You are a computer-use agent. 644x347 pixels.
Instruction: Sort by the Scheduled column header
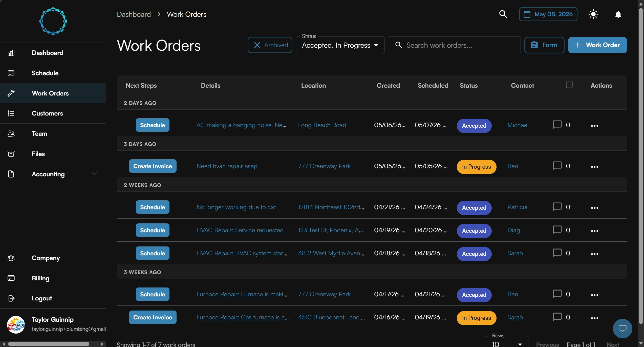[433, 86]
